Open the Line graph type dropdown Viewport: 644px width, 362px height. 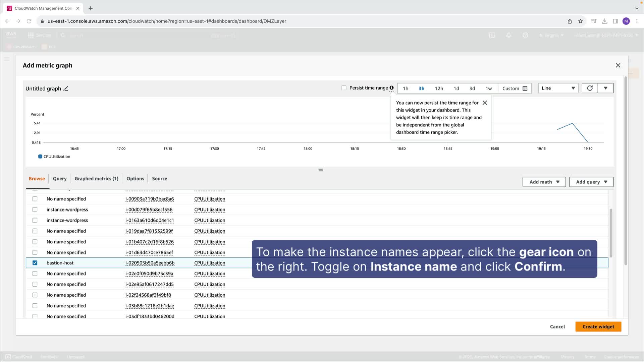[558, 88]
